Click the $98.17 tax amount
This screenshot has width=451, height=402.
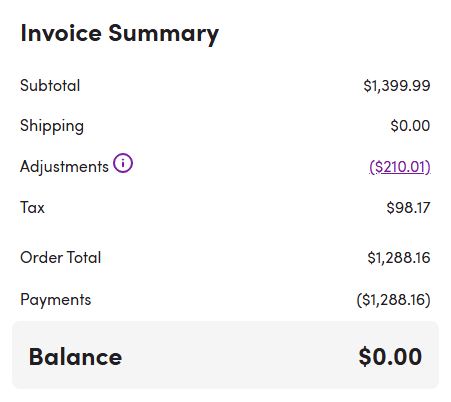408,208
